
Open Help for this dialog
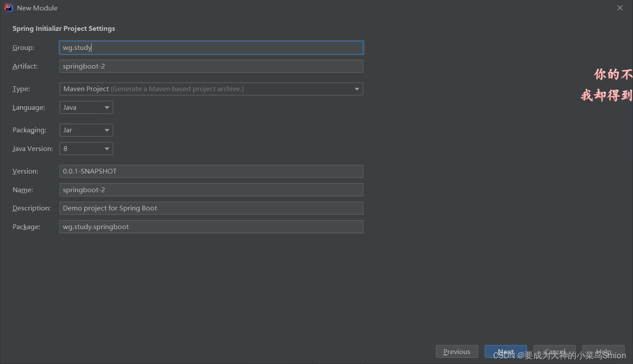click(x=603, y=351)
